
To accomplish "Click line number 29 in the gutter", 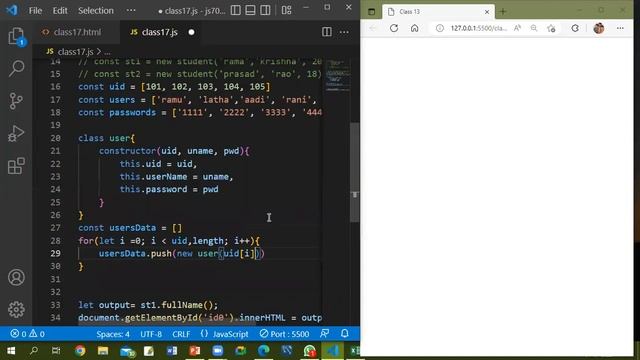I will click(55, 253).
